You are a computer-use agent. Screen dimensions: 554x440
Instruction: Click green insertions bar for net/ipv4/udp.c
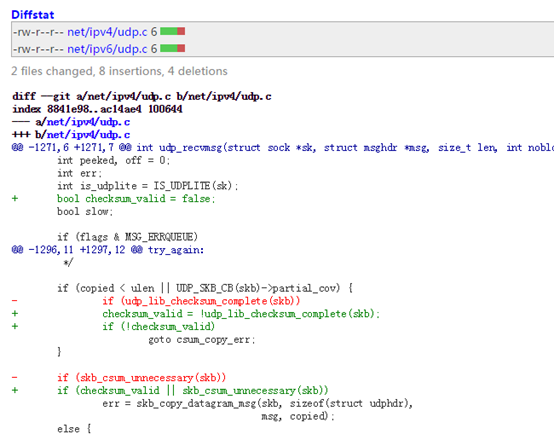click(169, 31)
